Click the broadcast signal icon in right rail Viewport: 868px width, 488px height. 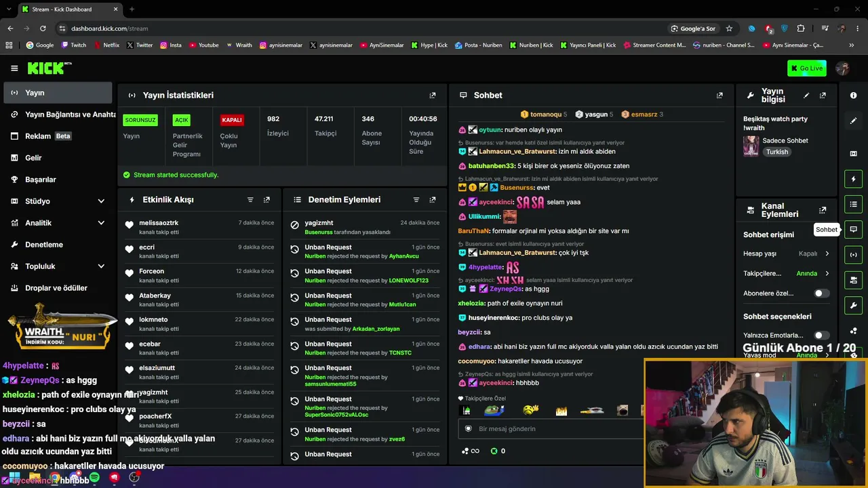click(x=853, y=255)
